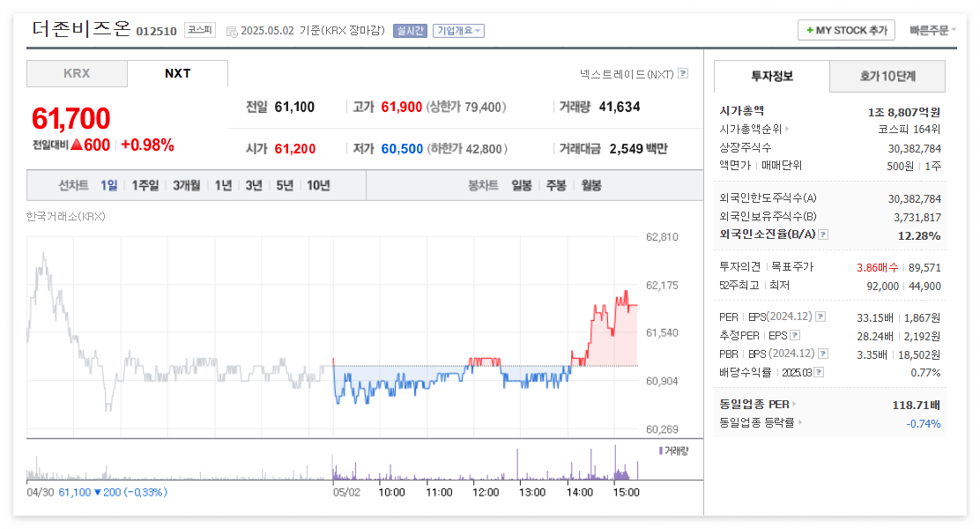This screenshot has width=980, height=529.
Task: Click the PER EPS(2024.12) help icon
Action: 820,317
